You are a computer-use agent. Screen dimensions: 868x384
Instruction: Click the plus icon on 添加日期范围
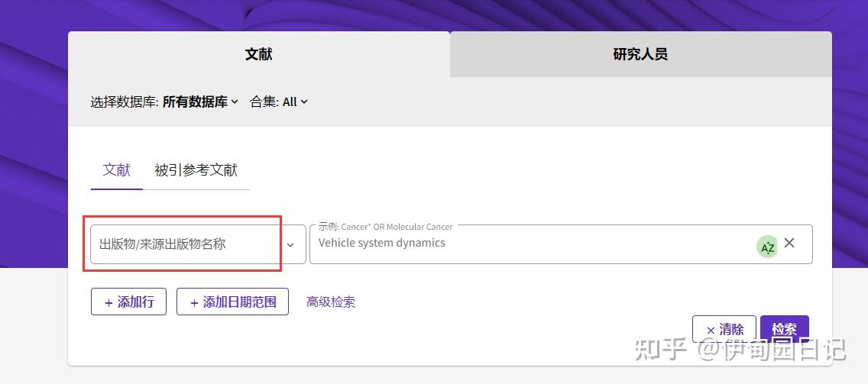click(x=194, y=302)
